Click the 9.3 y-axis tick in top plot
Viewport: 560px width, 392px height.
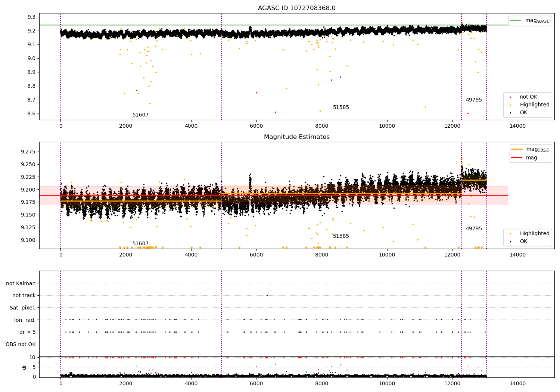(x=32, y=17)
